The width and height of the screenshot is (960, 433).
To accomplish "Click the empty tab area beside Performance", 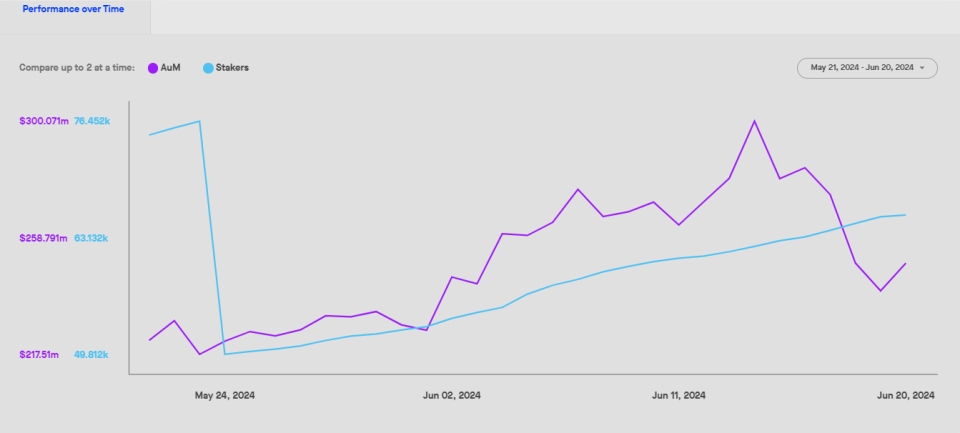I will click(x=555, y=17).
